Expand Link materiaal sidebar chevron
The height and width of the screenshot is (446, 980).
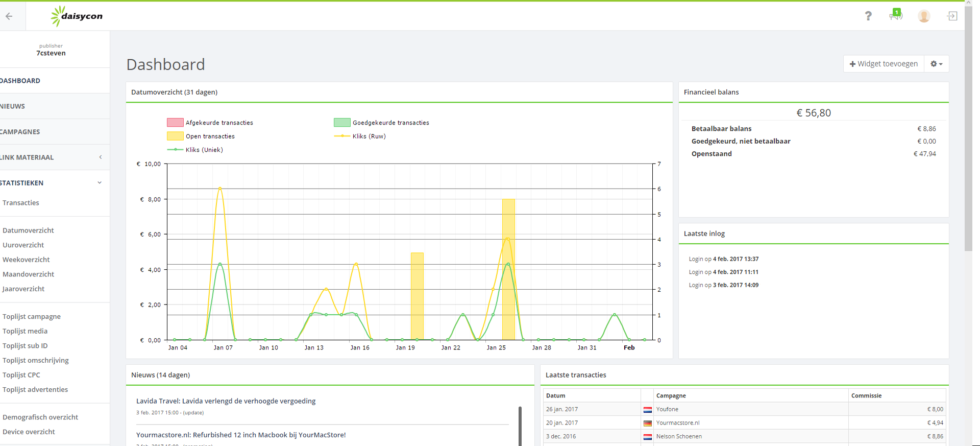101,157
